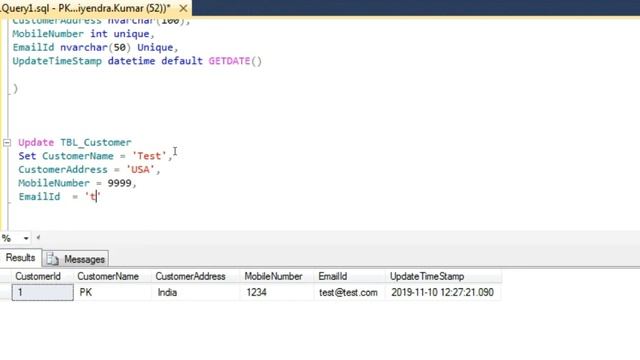Click the horizontal scroll left arrow in editor
The width and height of the screenshot is (640, 360).
(x=38, y=238)
